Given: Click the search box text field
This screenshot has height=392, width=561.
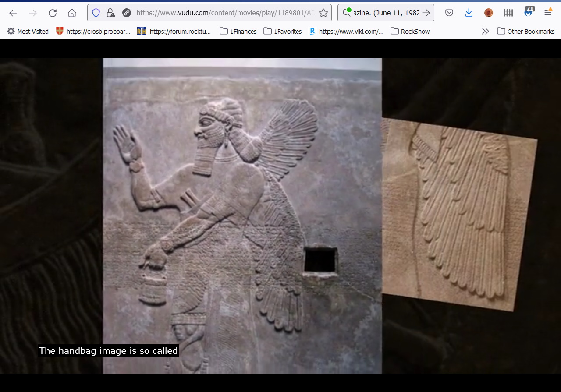Looking at the screenshot, I should 386,13.
